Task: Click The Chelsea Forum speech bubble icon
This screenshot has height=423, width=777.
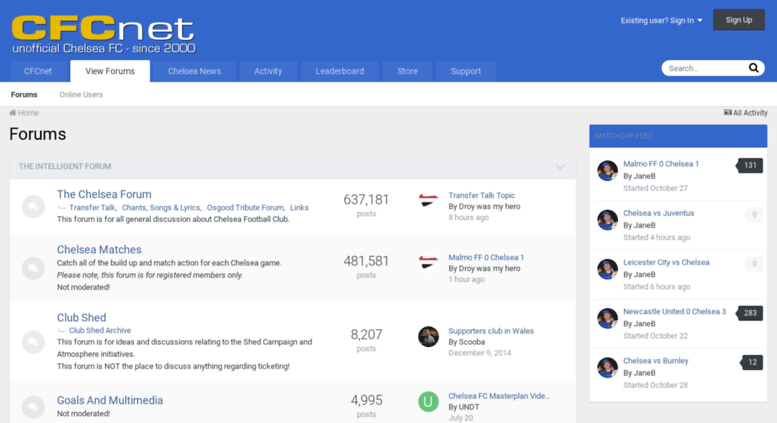Action: point(33,206)
